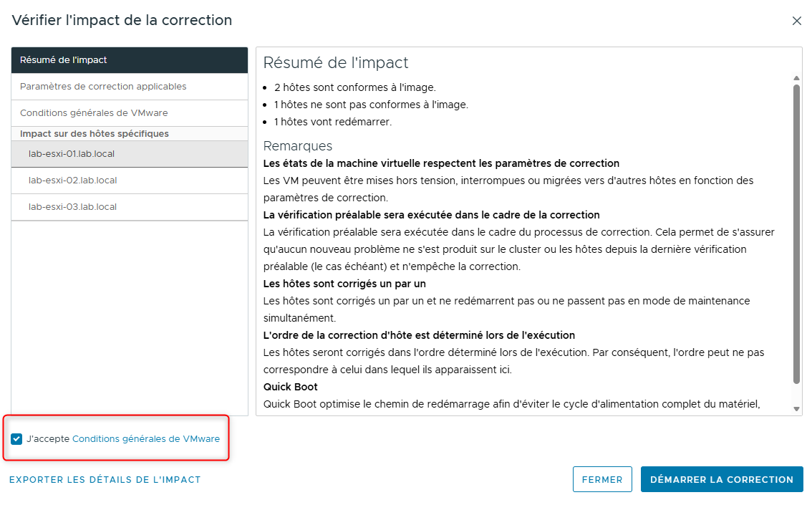The image size is (812, 505).
Task: Click "EXPORTER LES DÉTAILS DE L'IMPACT"
Action: pyautogui.click(x=105, y=479)
